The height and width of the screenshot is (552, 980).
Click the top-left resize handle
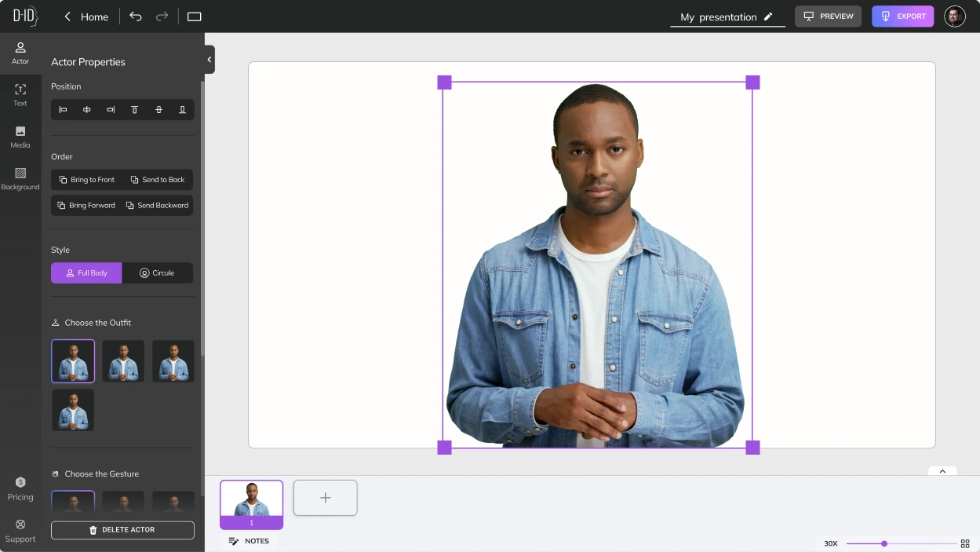point(444,82)
